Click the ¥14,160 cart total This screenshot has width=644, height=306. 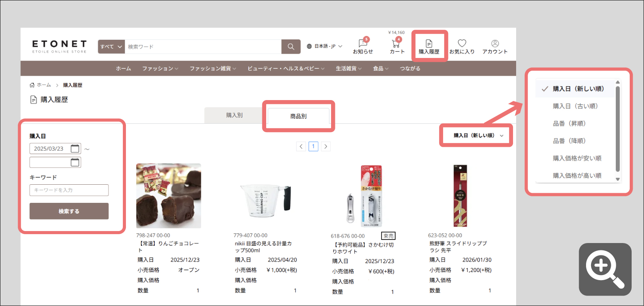(396, 32)
